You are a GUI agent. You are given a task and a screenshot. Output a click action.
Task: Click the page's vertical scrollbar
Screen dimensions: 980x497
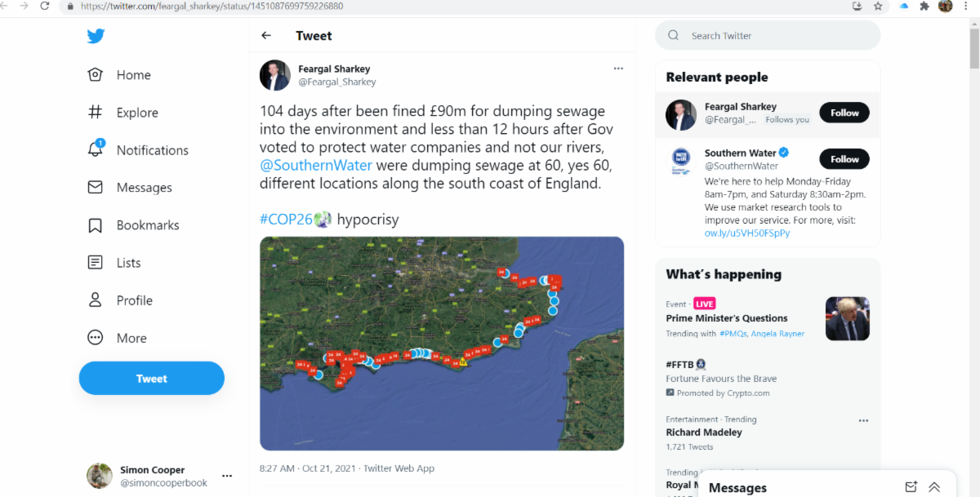pyautogui.click(x=973, y=49)
